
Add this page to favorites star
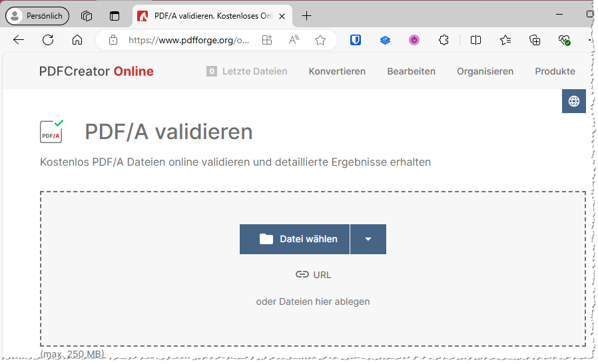320,40
